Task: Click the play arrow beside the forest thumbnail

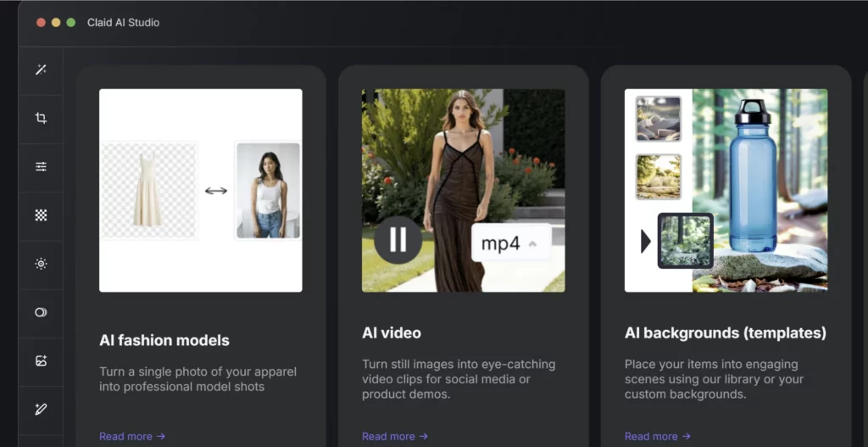Action: click(645, 242)
